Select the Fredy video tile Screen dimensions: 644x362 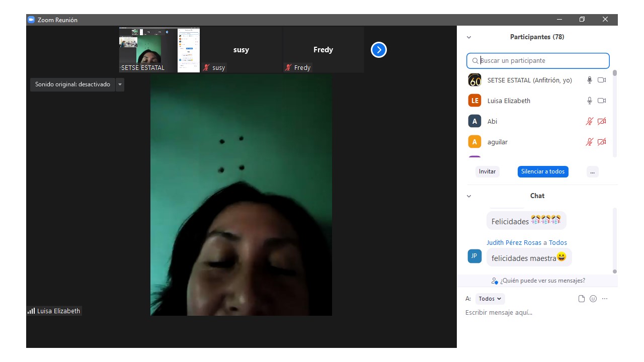(x=324, y=50)
